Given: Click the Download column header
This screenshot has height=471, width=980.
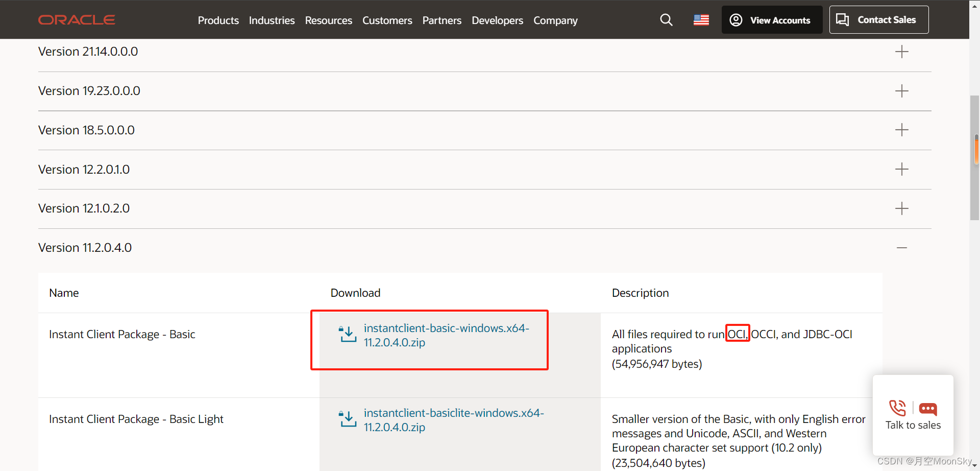Looking at the screenshot, I should tap(356, 293).
